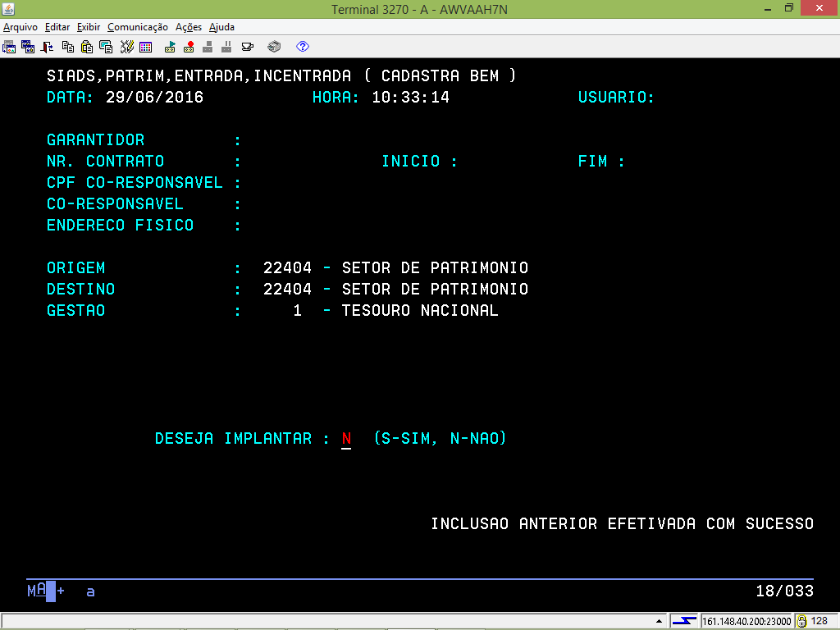Close the Terminal 3270 window
This screenshot has height=630, width=840.
click(x=819, y=8)
